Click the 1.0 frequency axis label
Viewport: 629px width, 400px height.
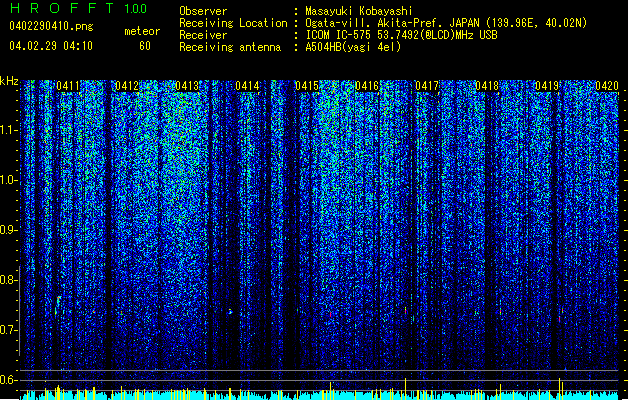(x=8, y=180)
